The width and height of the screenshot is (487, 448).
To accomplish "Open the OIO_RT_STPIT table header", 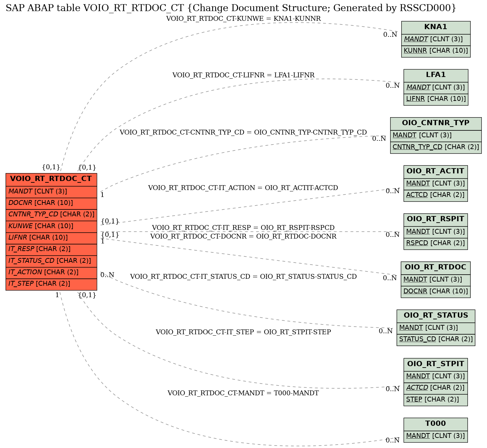I will (x=436, y=364).
